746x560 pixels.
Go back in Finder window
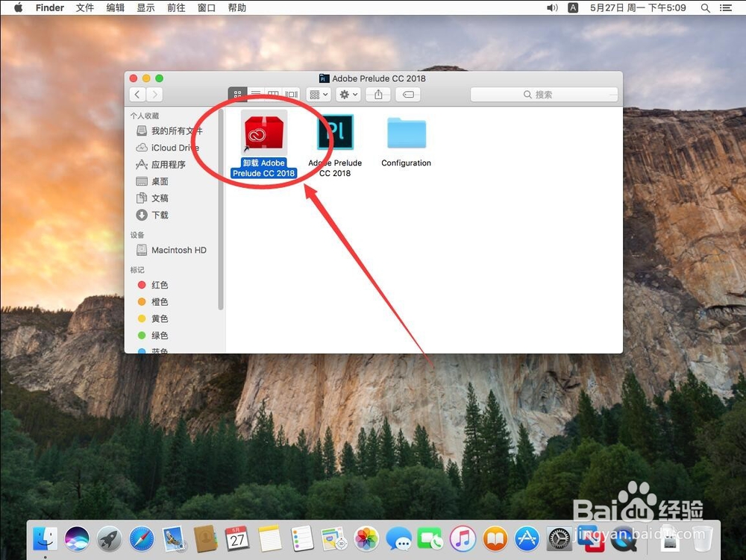tap(137, 94)
